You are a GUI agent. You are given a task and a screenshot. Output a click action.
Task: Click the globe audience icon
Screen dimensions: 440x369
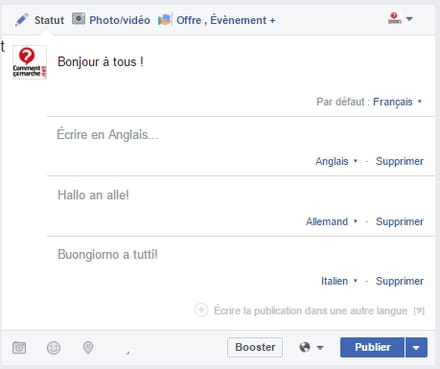click(305, 347)
